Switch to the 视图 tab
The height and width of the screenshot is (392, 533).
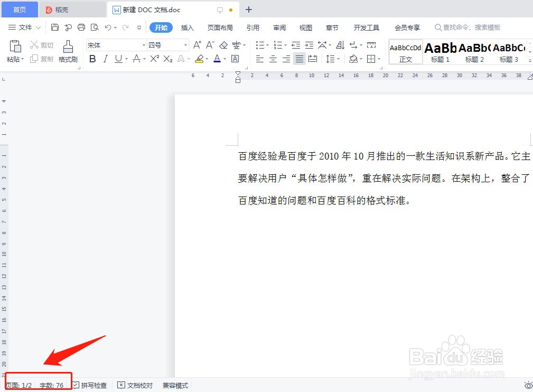click(306, 27)
